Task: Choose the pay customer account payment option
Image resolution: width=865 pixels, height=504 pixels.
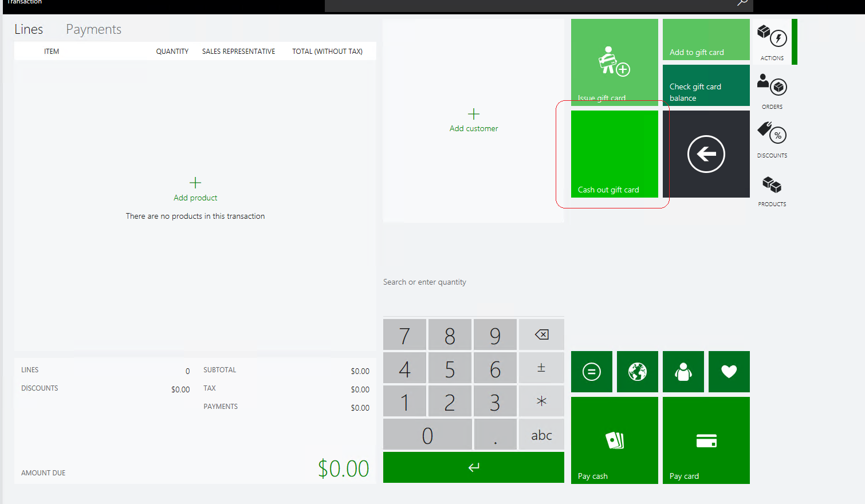Action: (x=683, y=372)
